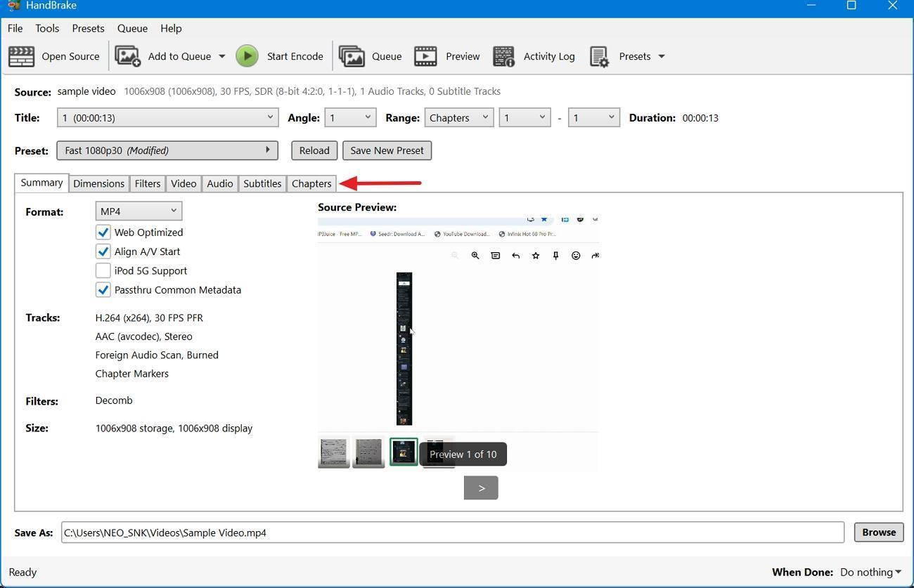The width and height of the screenshot is (914, 588).
Task: Click the Presets toolbar icon
Action: click(x=600, y=56)
